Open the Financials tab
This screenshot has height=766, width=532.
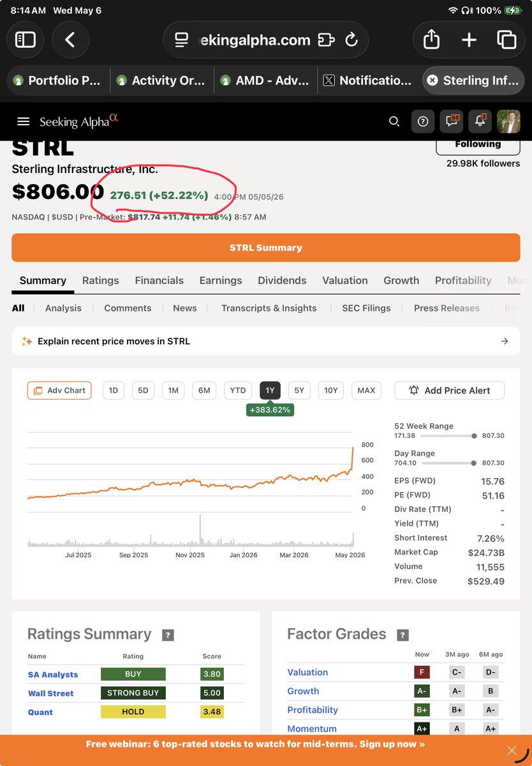click(159, 281)
